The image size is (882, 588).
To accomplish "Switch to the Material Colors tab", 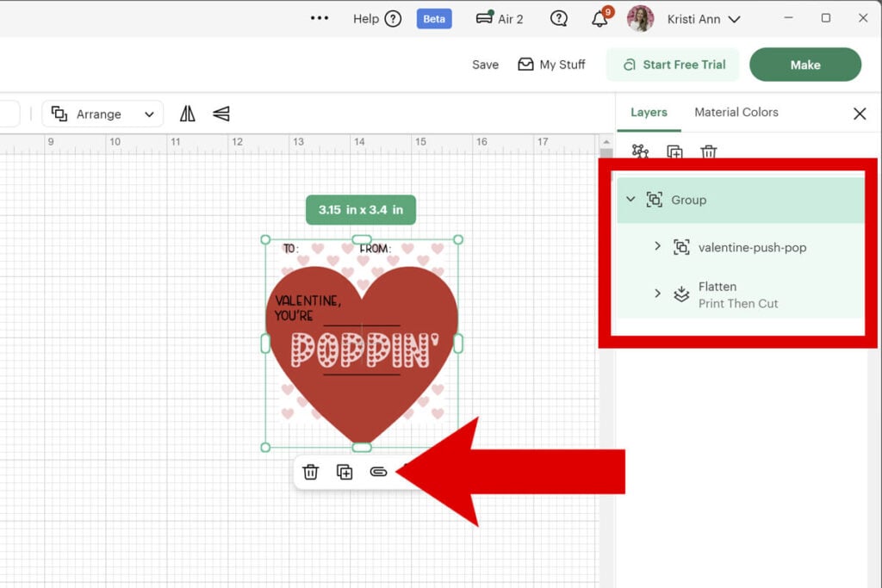I will 736,112.
